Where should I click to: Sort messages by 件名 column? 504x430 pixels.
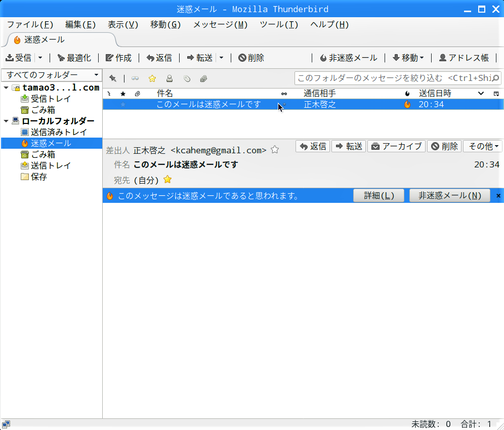coord(165,94)
